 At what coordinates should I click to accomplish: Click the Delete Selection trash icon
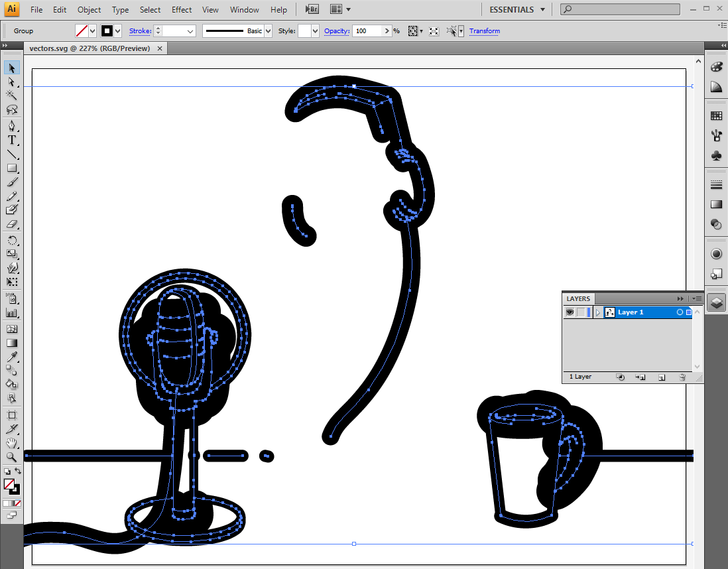click(x=682, y=377)
